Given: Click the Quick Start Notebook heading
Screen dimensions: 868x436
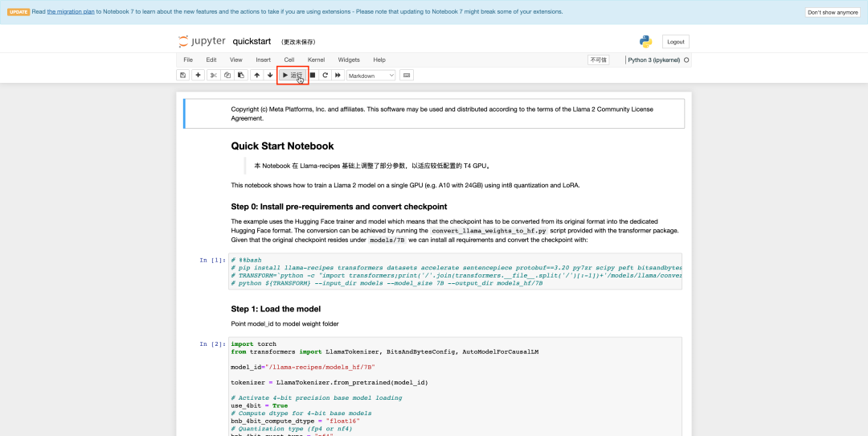Looking at the screenshot, I should click(x=282, y=146).
